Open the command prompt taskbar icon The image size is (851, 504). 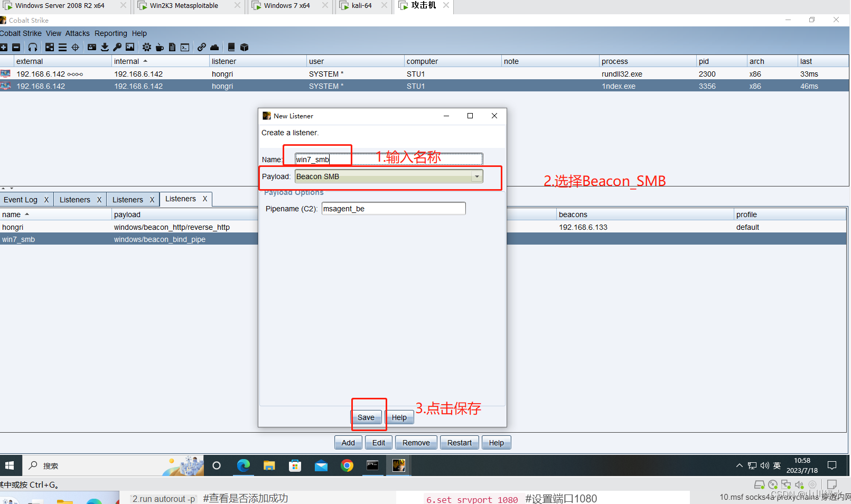[373, 465]
